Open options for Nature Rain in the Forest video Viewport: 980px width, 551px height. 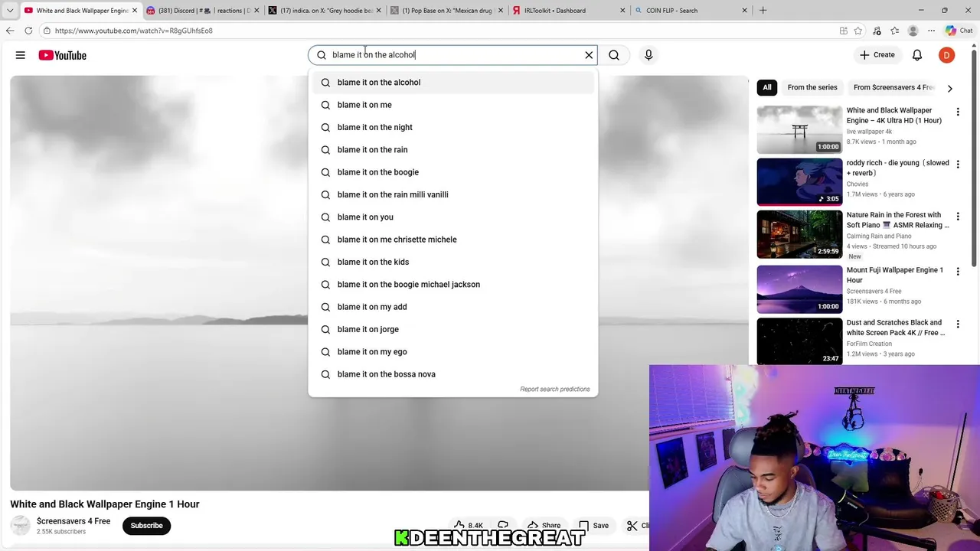958,217
